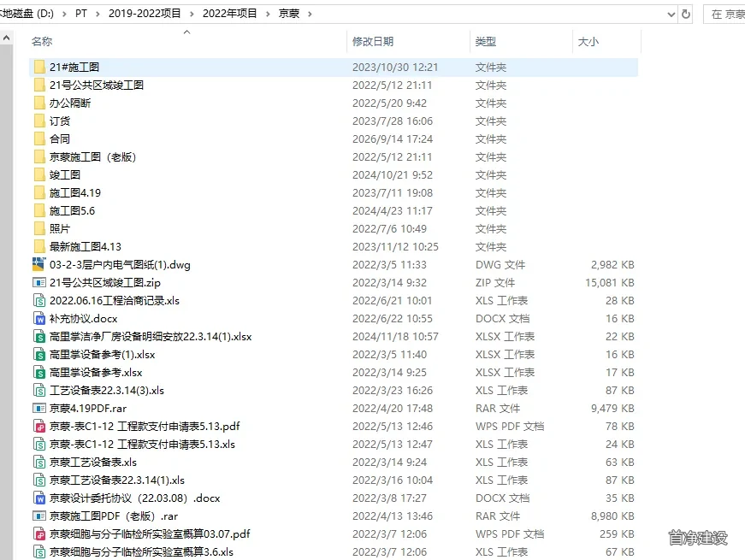Refresh the current folder view
Viewport: 745px width, 560px height.
click(x=686, y=14)
